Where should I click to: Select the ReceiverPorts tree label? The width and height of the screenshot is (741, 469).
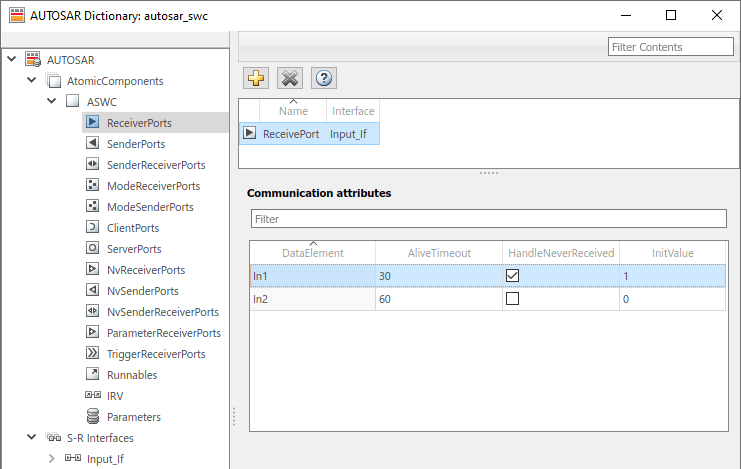click(x=139, y=123)
